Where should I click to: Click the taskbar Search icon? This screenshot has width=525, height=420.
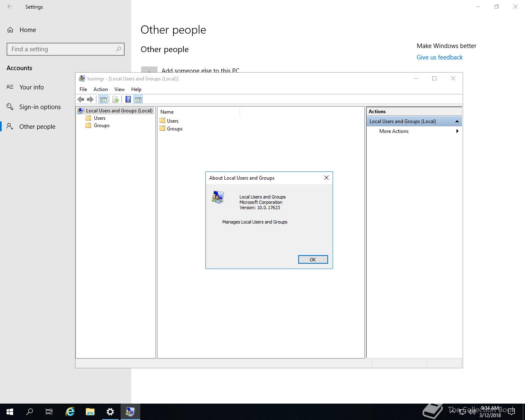pos(30,412)
